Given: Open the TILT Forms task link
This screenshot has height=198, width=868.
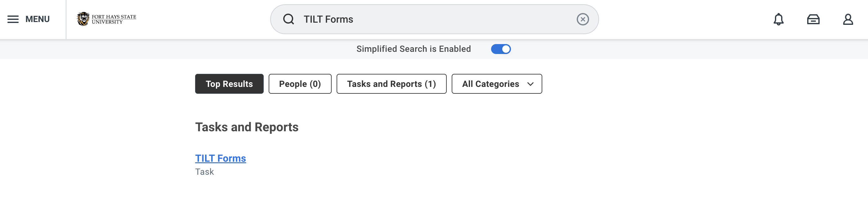Looking at the screenshot, I should [220, 158].
